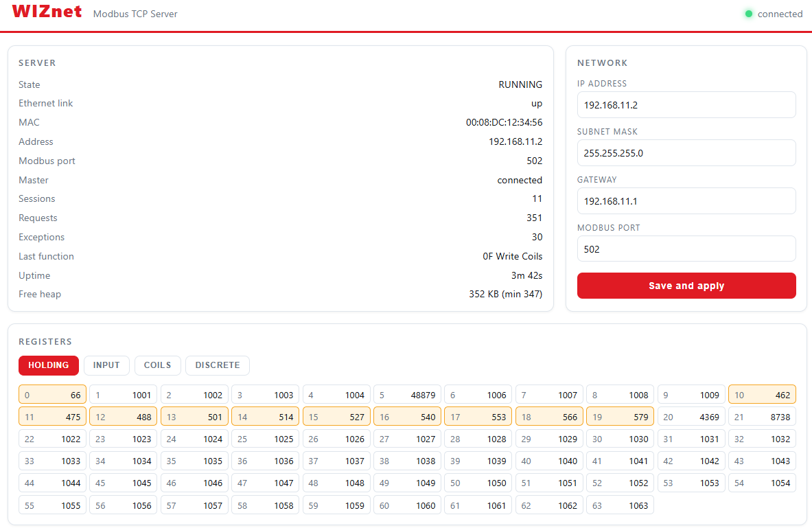Viewport: 812px width, 528px height.
Task: Click the Save and apply button
Action: point(686,286)
